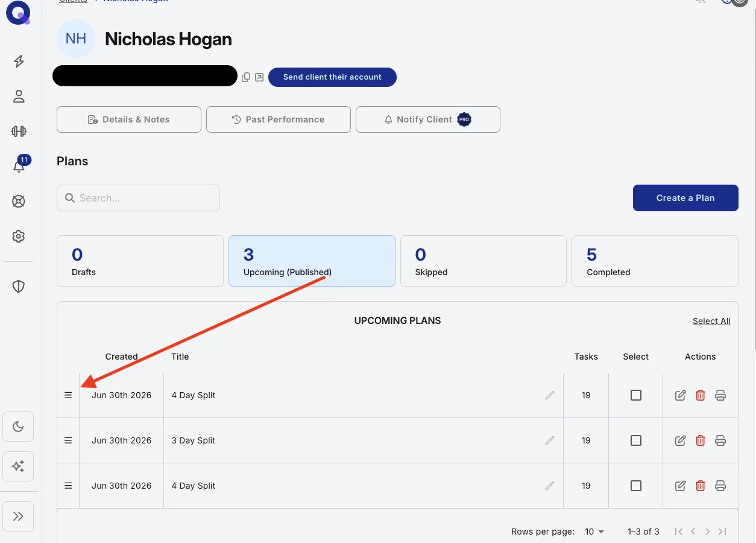Click the NH client avatar
The width and height of the screenshot is (756, 543).
(x=76, y=39)
